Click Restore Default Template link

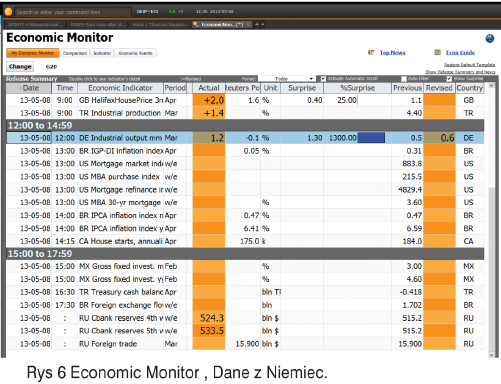click(469, 65)
